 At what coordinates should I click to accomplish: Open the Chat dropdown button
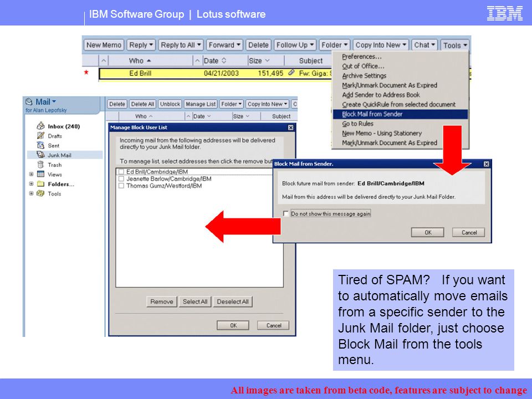pos(424,45)
